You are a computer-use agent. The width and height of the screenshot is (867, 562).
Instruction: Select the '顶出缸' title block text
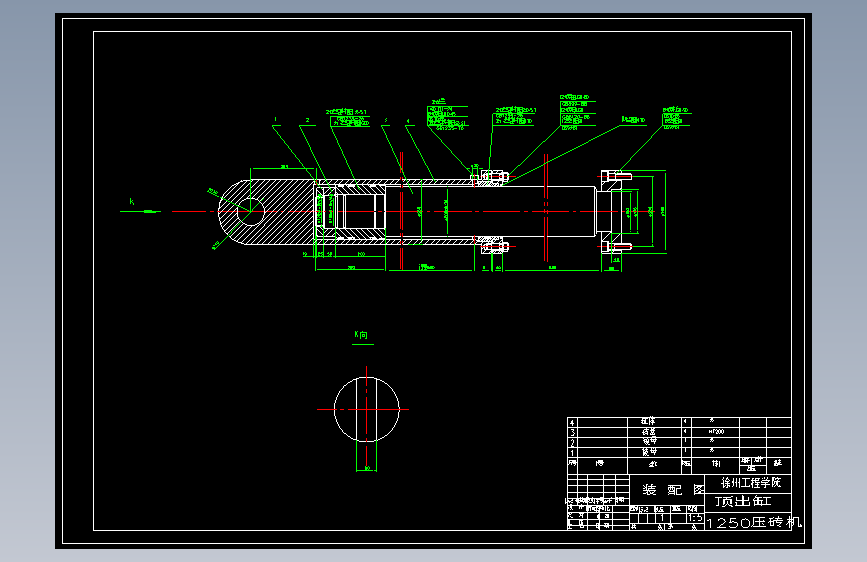point(743,501)
